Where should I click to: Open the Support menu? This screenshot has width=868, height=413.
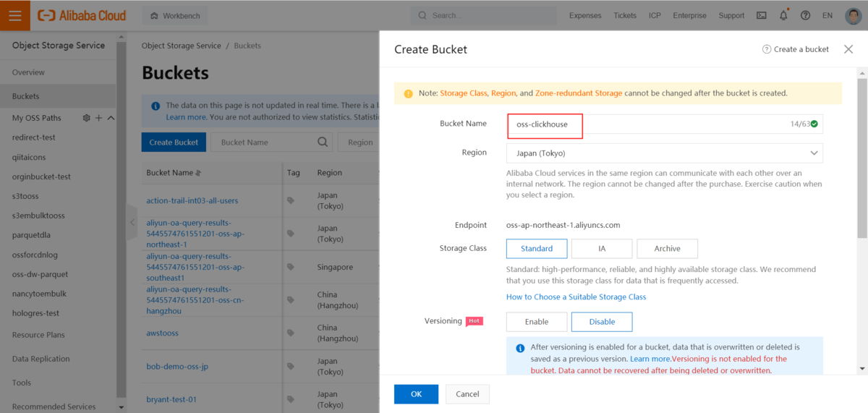pyautogui.click(x=731, y=15)
